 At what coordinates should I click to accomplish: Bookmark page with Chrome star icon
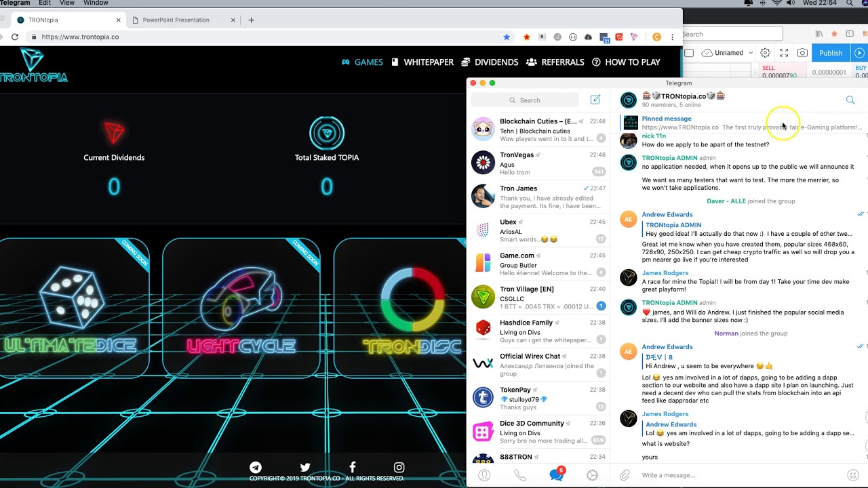click(507, 37)
